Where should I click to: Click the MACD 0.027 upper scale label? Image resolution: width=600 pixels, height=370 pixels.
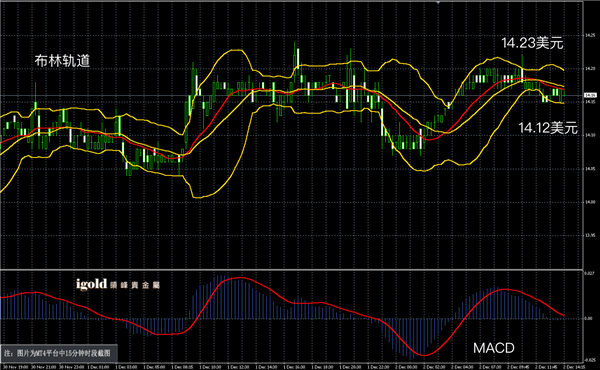pyautogui.click(x=589, y=273)
